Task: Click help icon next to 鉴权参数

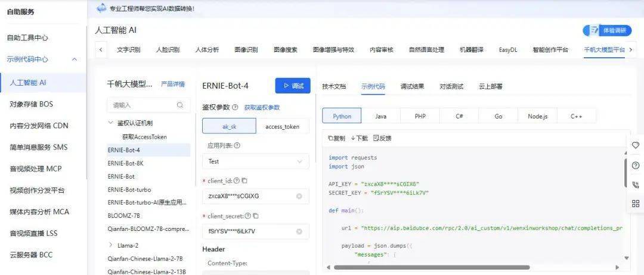Action: tap(235, 107)
